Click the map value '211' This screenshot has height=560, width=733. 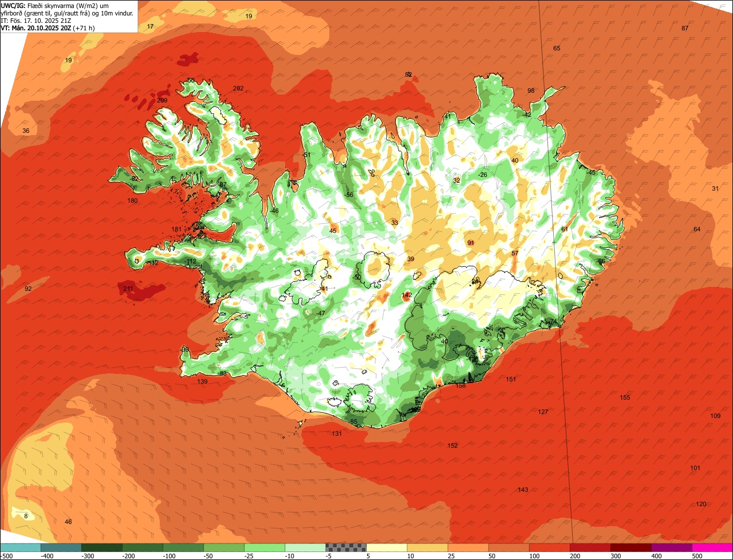pyautogui.click(x=128, y=289)
